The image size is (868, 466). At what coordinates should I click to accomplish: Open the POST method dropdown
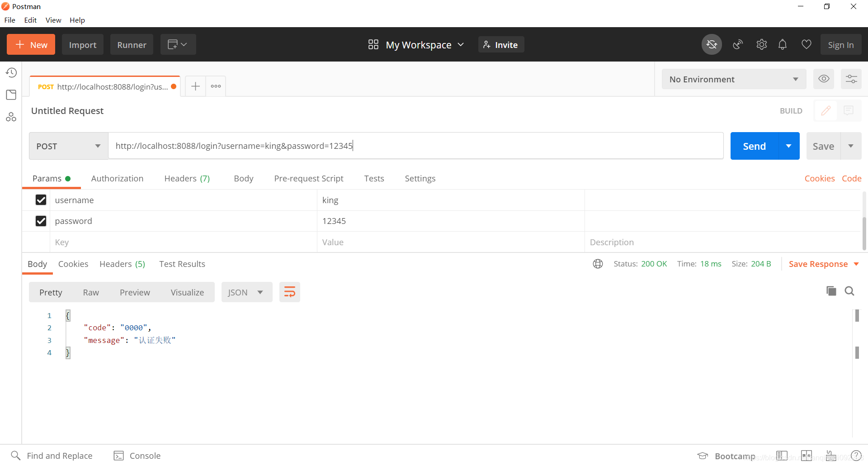[69, 146]
